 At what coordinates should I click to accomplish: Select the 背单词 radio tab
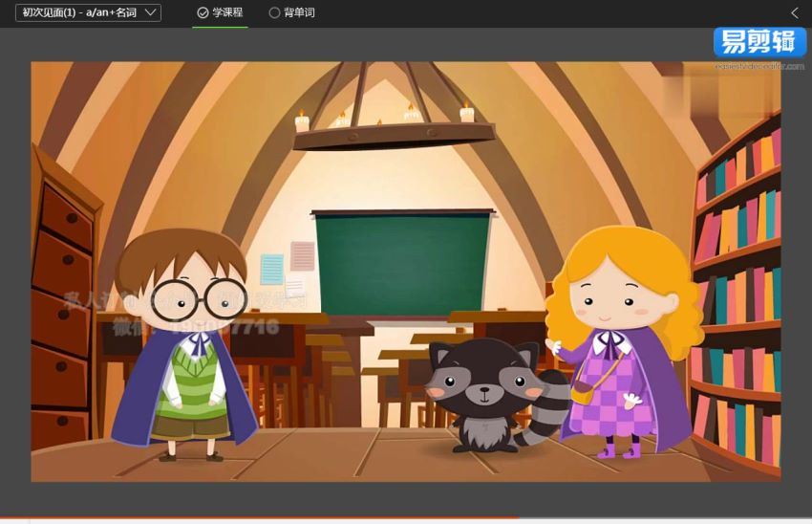coord(292,12)
